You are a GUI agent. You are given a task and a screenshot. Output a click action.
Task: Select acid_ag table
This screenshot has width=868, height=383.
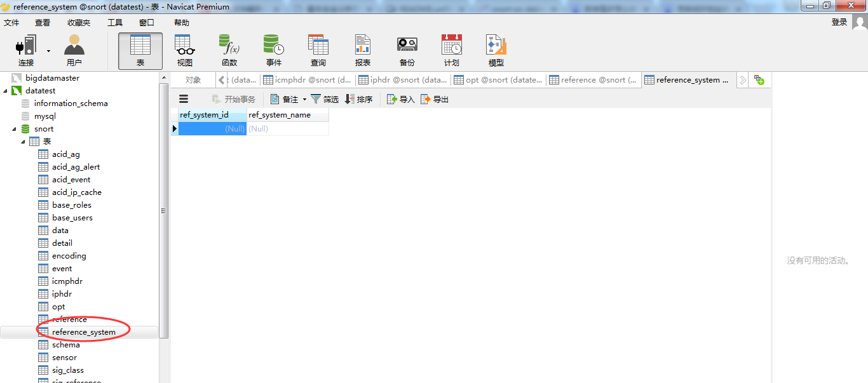(x=65, y=154)
